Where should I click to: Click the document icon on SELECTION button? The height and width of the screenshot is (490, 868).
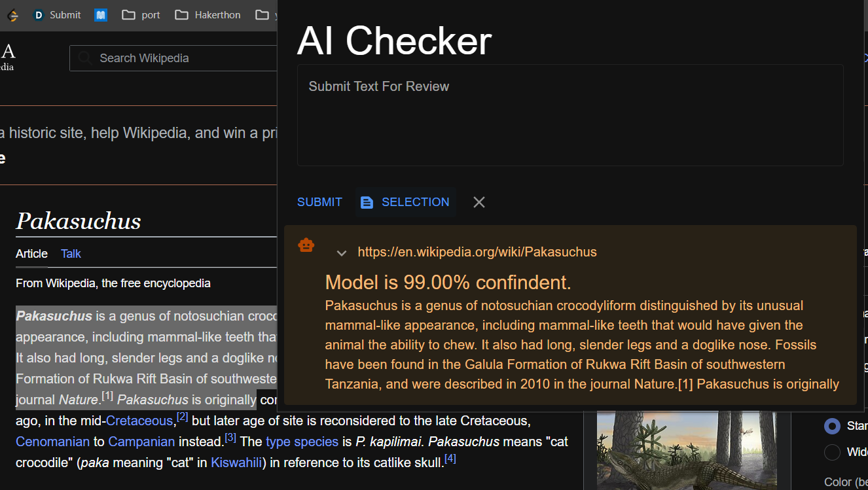[367, 202]
